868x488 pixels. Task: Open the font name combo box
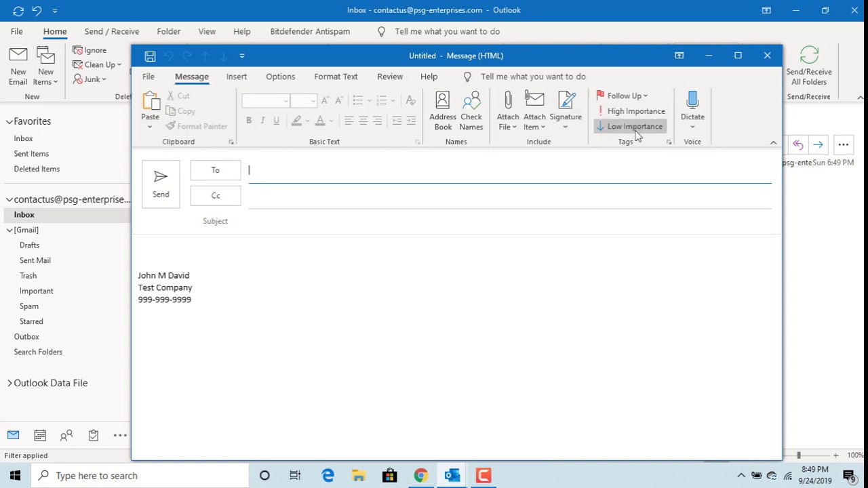(x=266, y=100)
